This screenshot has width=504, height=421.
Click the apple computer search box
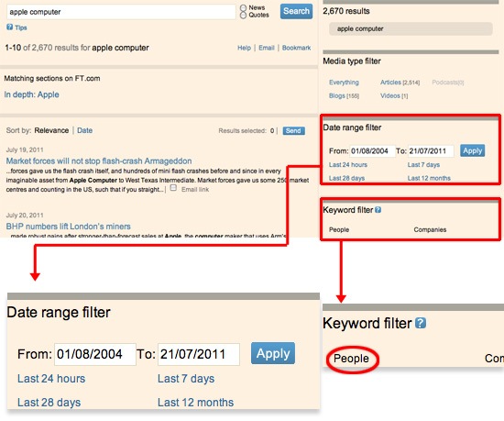[x=121, y=12]
